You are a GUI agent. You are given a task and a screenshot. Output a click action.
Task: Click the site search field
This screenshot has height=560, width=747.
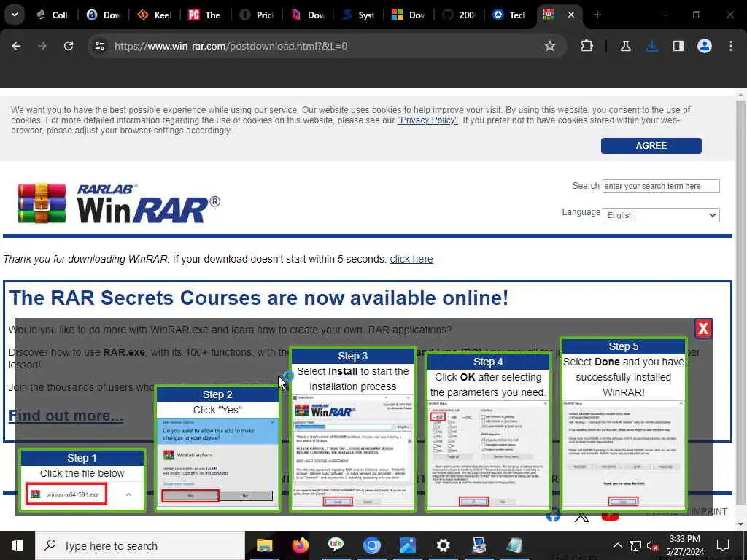[x=661, y=186]
